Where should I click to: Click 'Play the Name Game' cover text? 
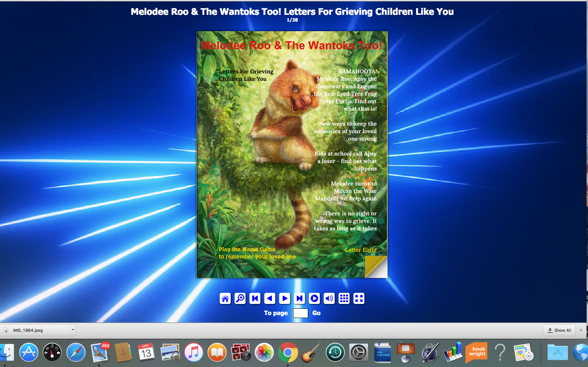tap(247, 249)
